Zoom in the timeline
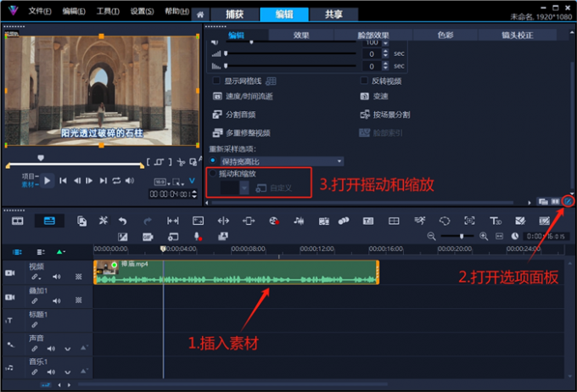Image resolution: width=577 pixels, height=392 pixels. click(484, 237)
